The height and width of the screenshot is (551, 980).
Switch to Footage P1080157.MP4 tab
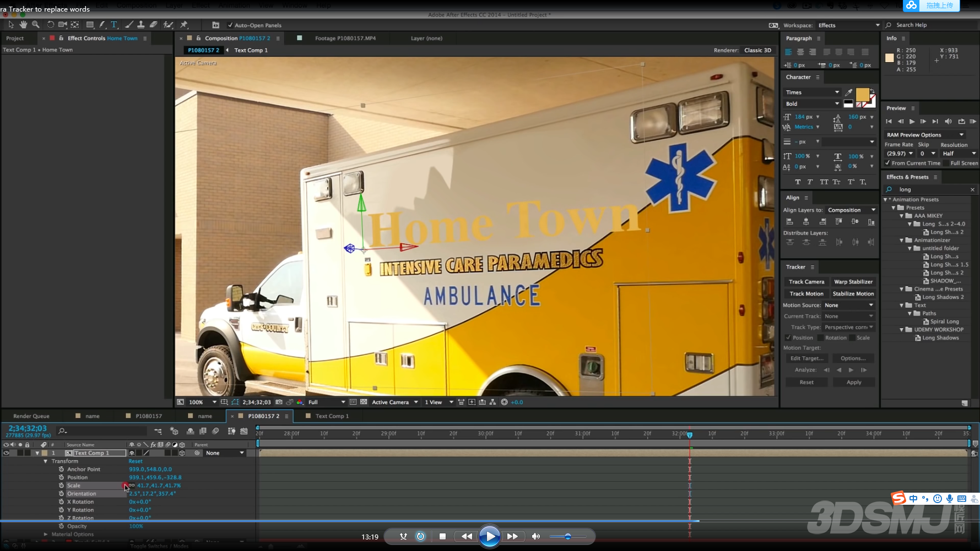pos(345,39)
